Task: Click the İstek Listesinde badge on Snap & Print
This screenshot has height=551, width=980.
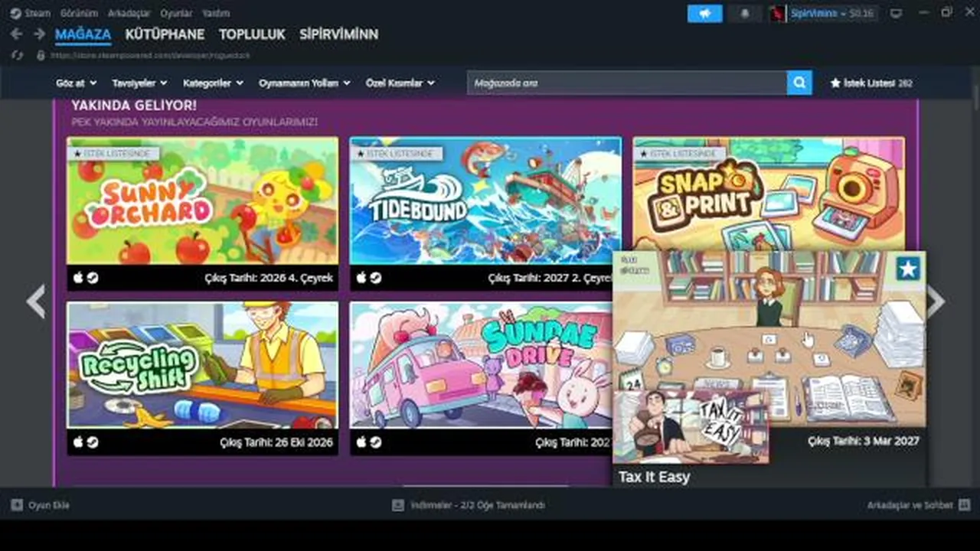Action: (680, 154)
